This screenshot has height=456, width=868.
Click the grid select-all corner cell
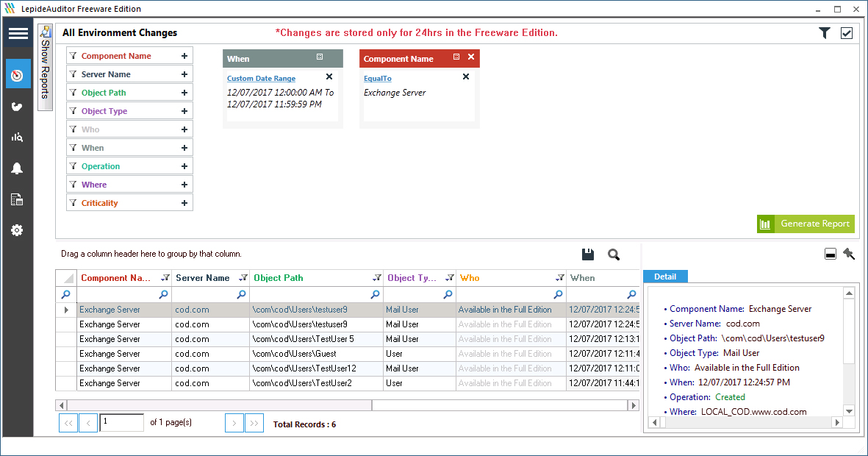coord(66,278)
